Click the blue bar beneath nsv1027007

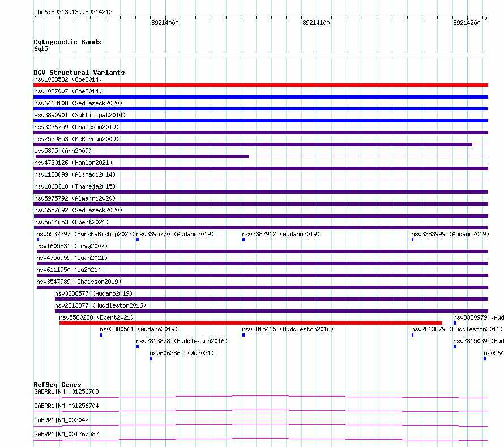point(260,97)
